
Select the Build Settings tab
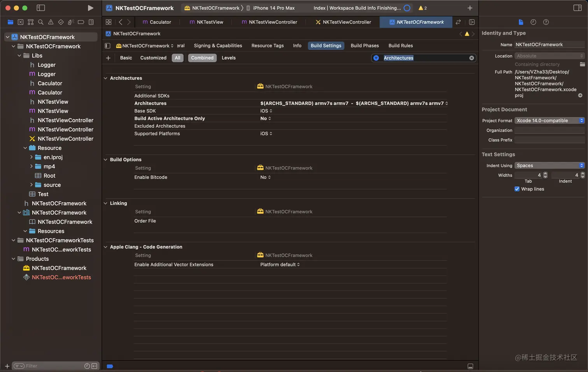pyautogui.click(x=326, y=46)
